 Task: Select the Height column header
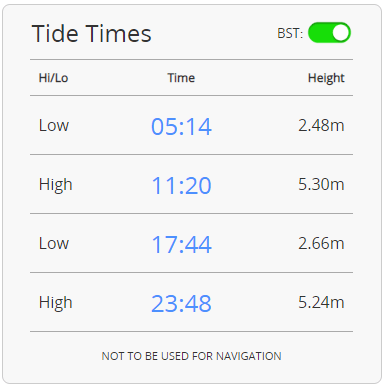tap(326, 78)
